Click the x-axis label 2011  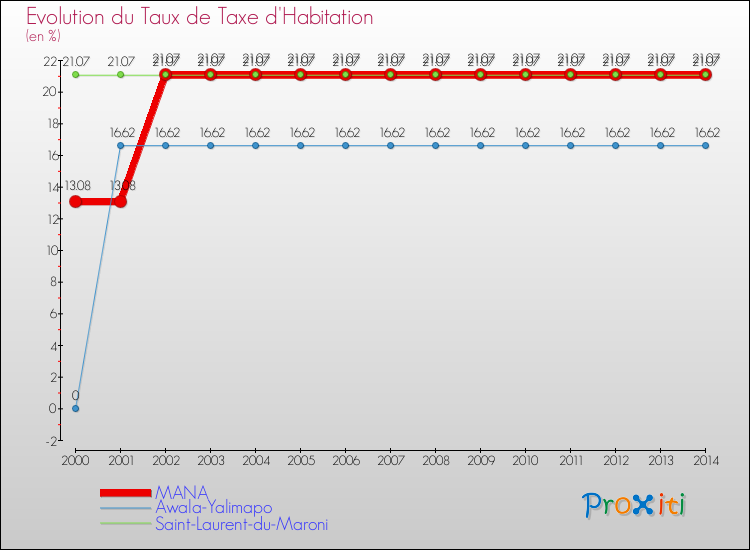pos(571,461)
